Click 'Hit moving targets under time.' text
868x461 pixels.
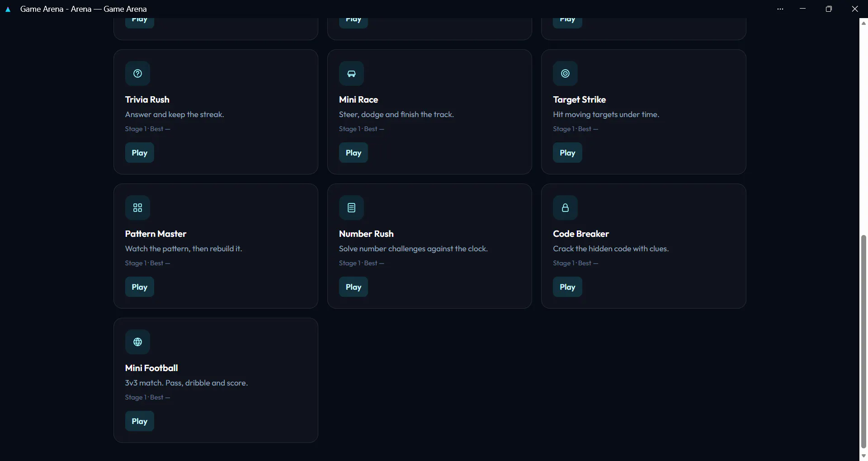606,114
